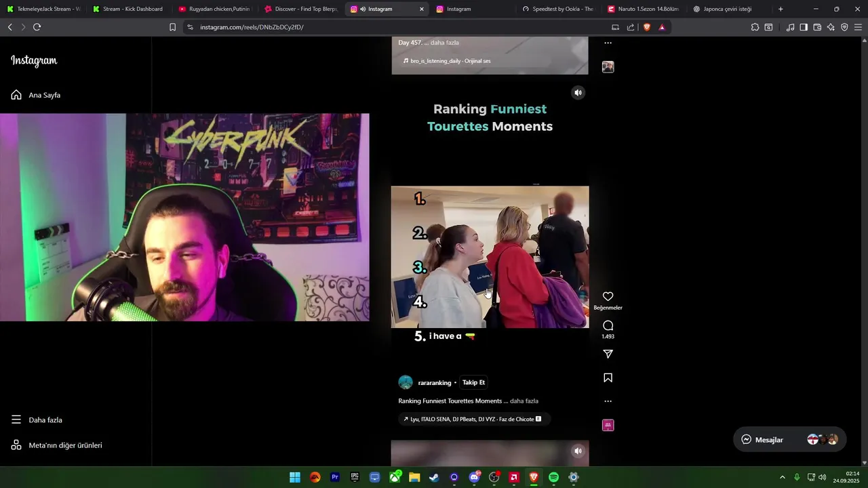Viewport: 868px width, 488px height.
Task: Follow rararanking with Takip Et
Action: [473, 382]
